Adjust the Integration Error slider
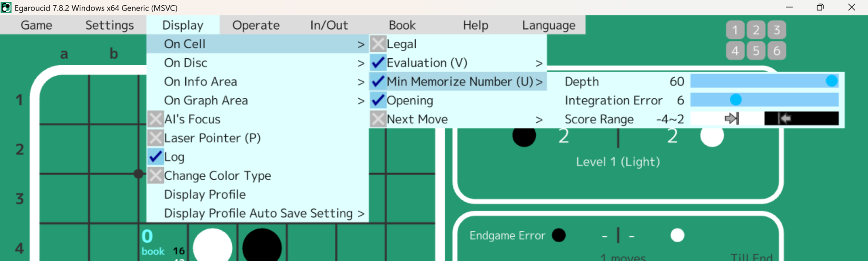868x261 pixels. coord(765,100)
